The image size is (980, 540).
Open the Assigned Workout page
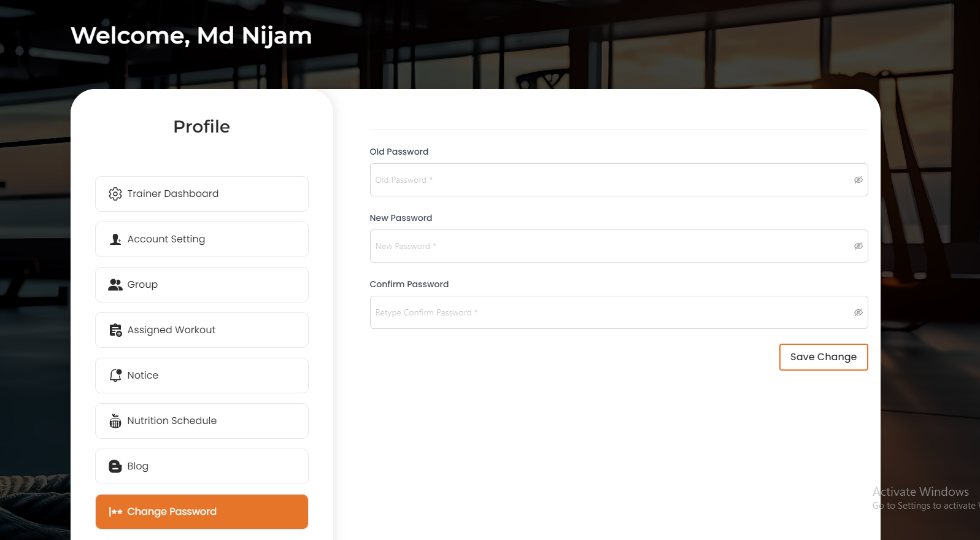tap(201, 330)
